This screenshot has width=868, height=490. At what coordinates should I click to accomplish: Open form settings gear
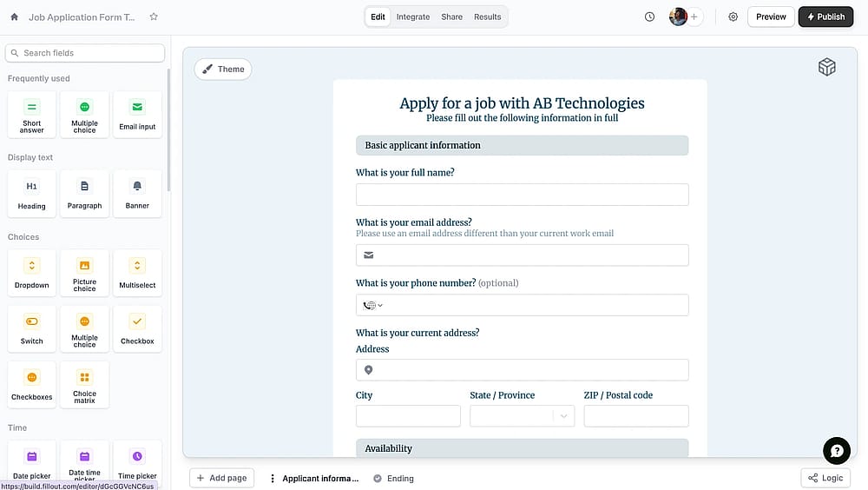coord(733,17)
